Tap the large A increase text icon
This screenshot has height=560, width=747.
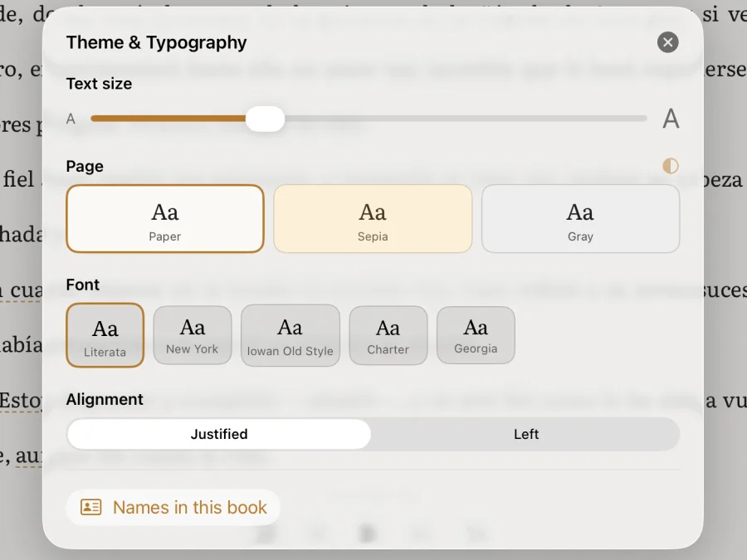point(671,119)
